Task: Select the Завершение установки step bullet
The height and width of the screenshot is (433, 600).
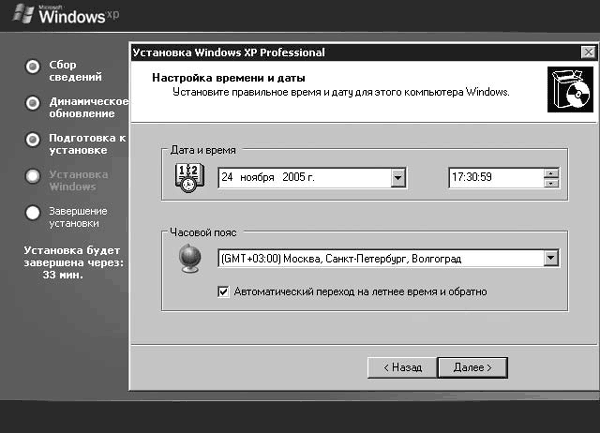Action: pos(33,212)
